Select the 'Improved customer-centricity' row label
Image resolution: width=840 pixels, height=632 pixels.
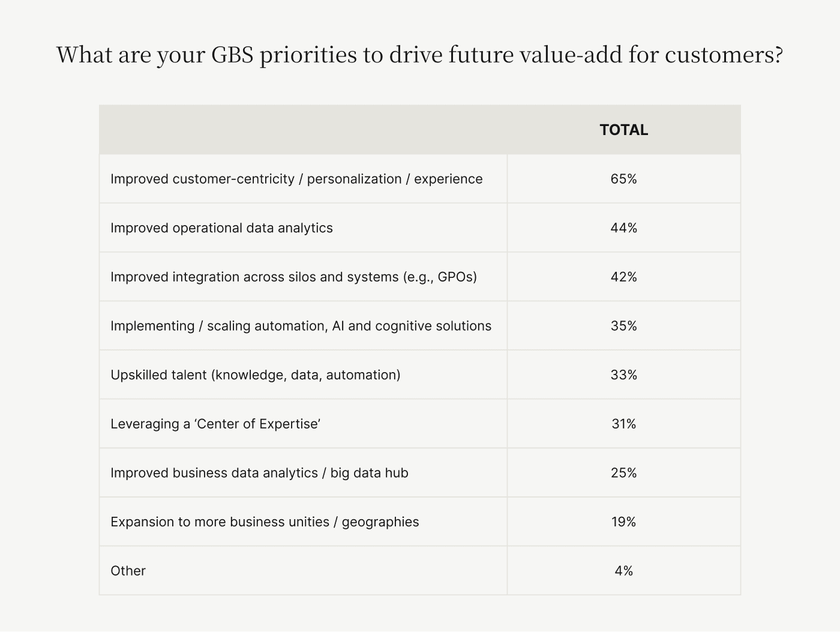tap(296, 179)
